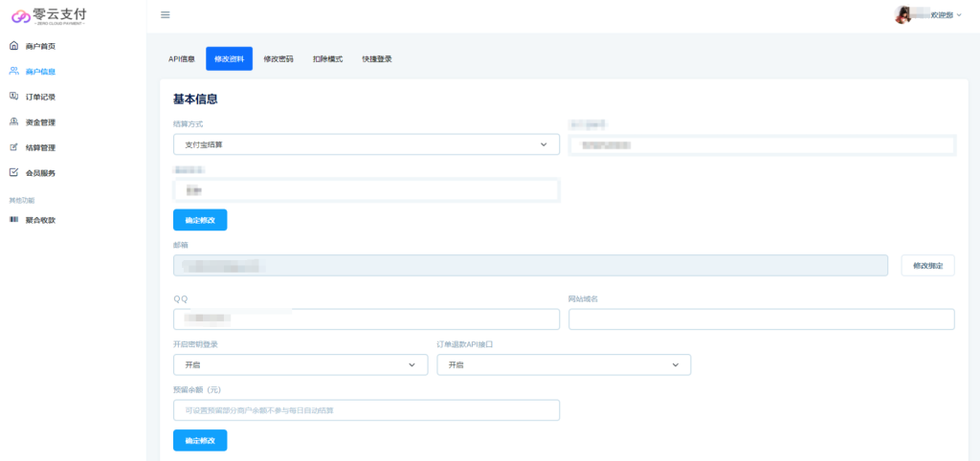Focus the 预留余额 (元) input field
Viewport: 980px width, 461px height.
pyautogui.click(x=366, y=410)
